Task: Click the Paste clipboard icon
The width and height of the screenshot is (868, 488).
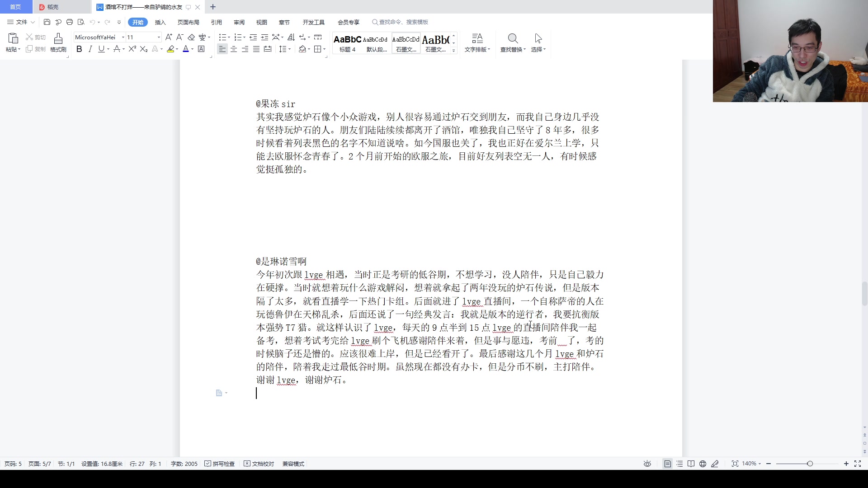Action: [13, 38]
